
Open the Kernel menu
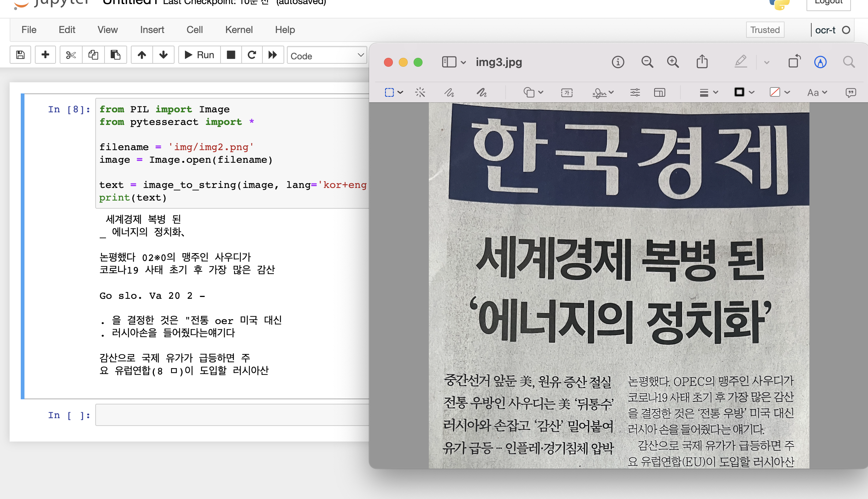239,30
